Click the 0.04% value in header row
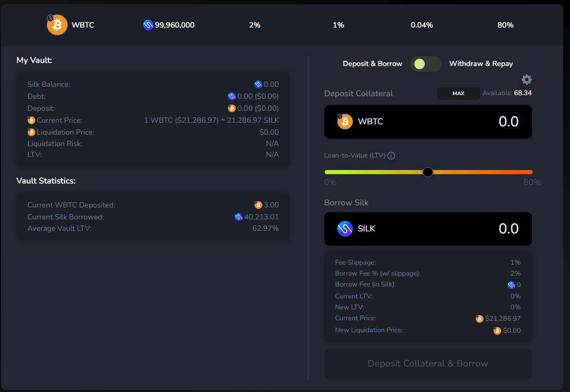 422,25
